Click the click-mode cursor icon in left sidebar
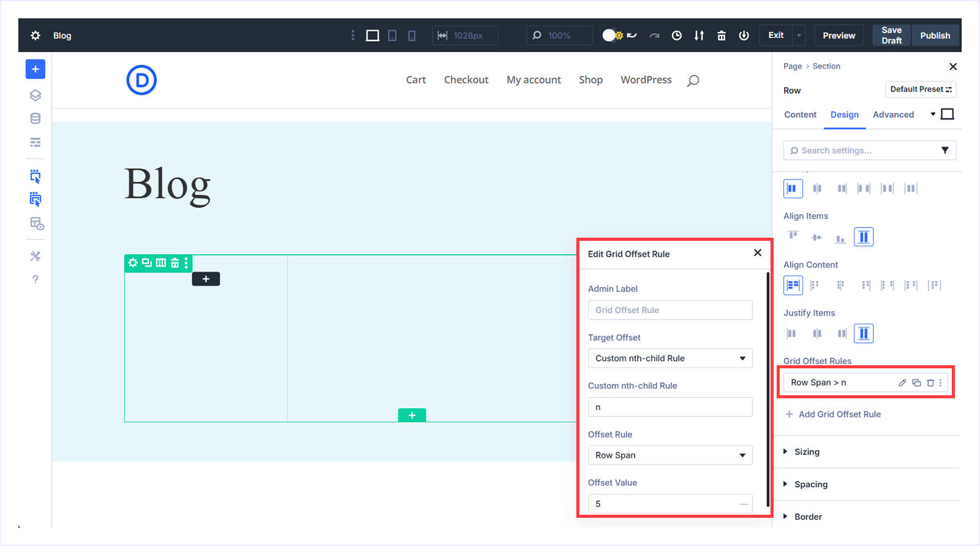Viewport: 980px width, 546px height. [x=36, y=176]
